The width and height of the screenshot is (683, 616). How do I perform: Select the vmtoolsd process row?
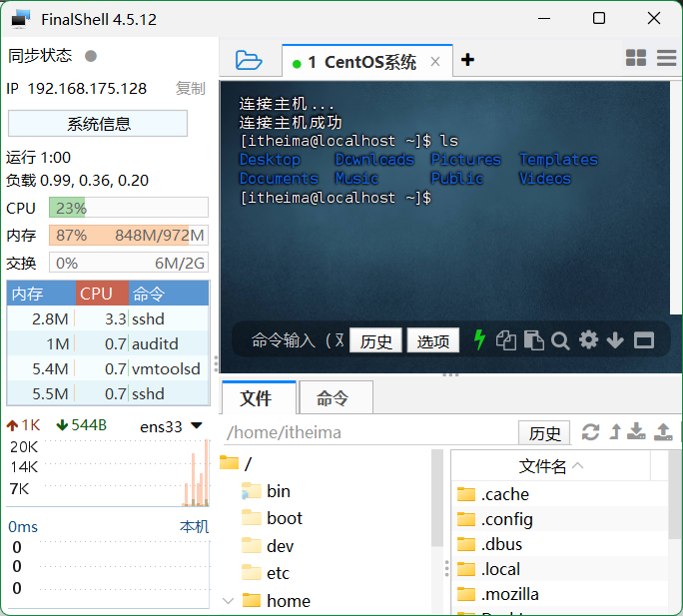[x=108, y=368]
